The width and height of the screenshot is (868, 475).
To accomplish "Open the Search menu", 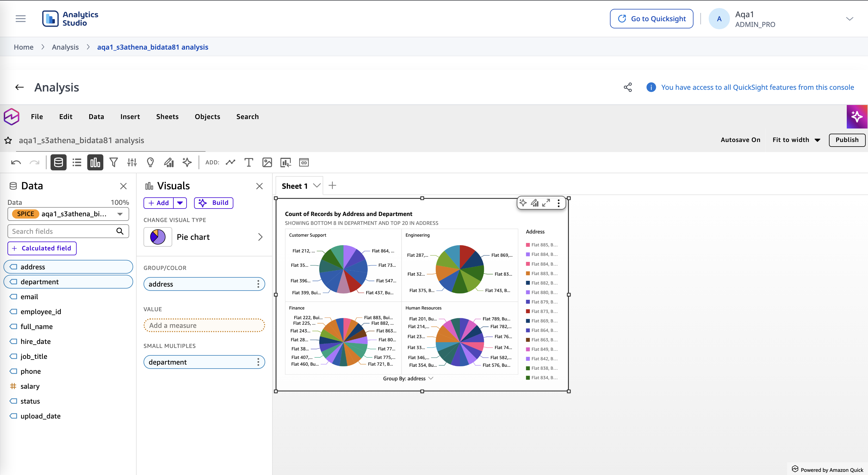I will 247,117.
